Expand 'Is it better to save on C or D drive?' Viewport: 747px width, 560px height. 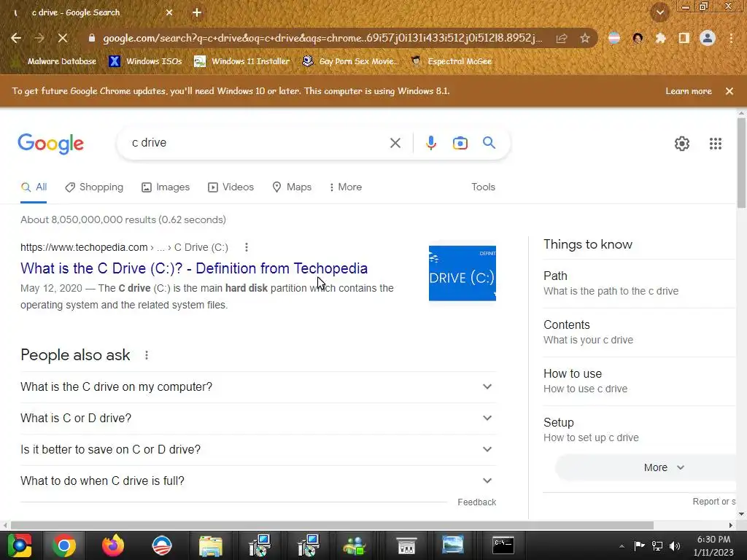click(258, 449)
